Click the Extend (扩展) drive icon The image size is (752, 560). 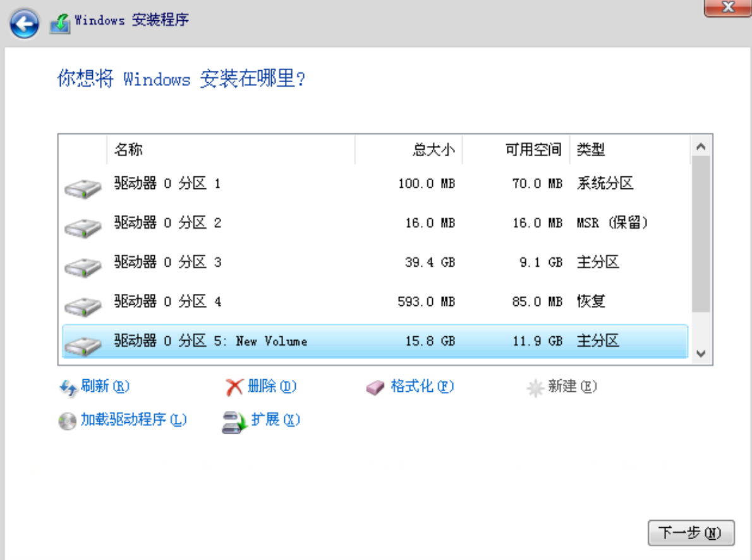click(234, 422)
